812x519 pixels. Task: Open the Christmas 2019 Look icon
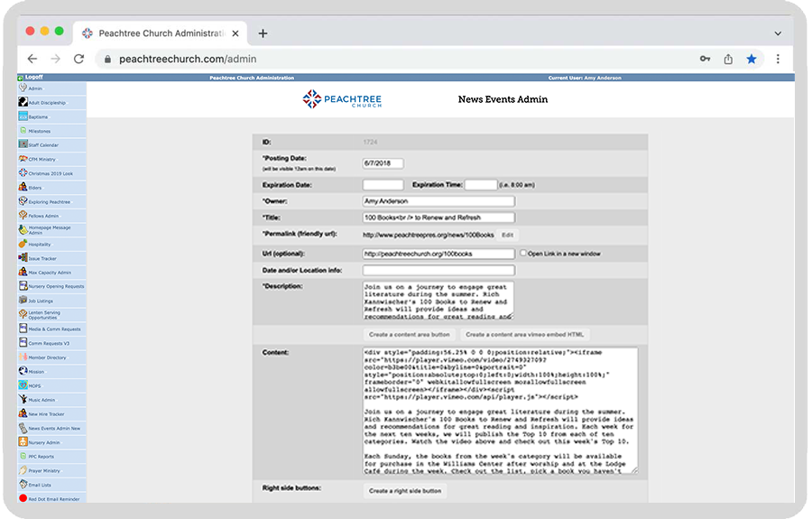click(23, 172)
